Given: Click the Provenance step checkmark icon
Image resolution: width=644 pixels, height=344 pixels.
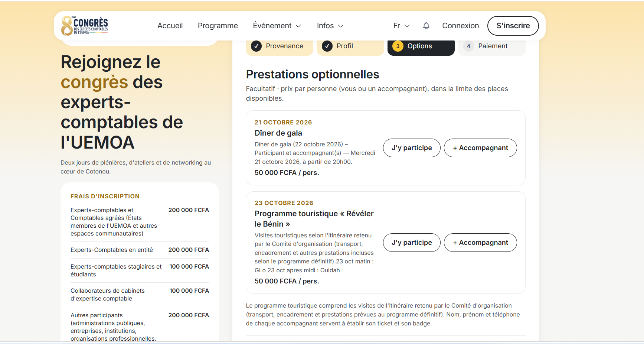Looking at the screenshot, I should (256, 46).
